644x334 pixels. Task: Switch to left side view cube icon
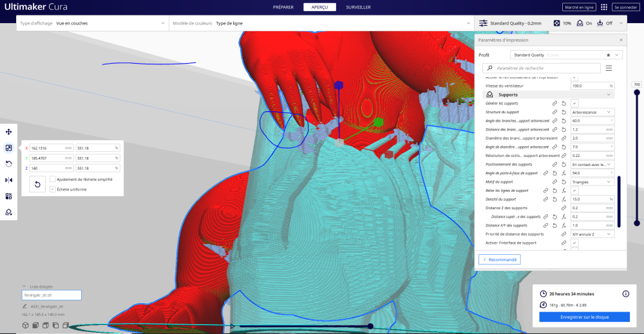click(55, 326)
